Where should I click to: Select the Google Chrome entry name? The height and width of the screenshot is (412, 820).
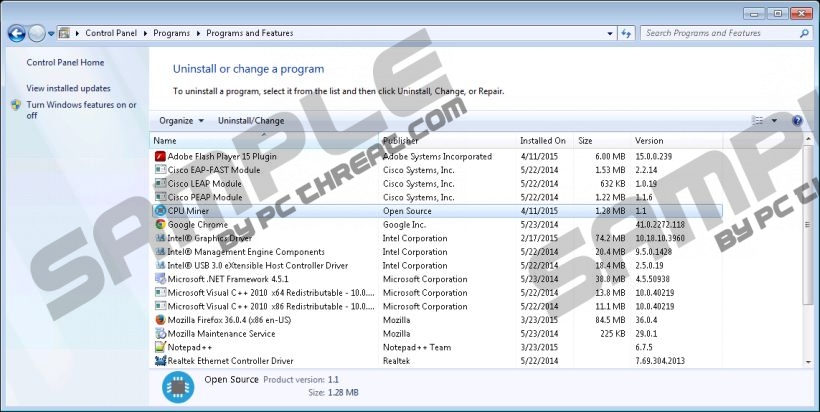pos(198,224)
